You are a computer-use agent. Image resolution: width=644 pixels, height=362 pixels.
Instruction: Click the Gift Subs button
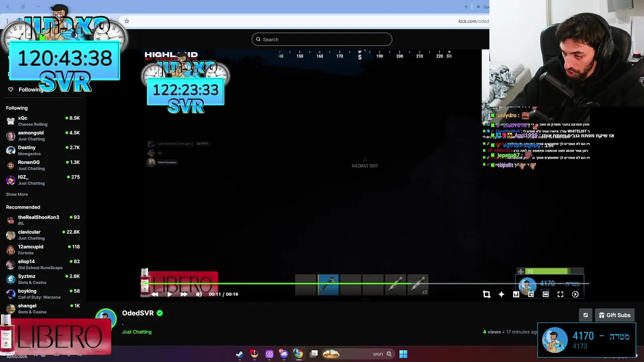tap(615, 315)
